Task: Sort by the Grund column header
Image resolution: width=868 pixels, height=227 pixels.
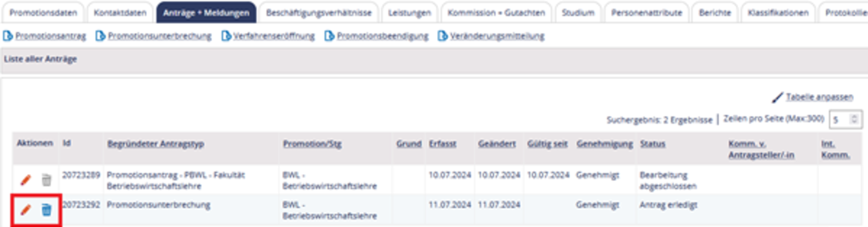Action: [x=409, y=144]
